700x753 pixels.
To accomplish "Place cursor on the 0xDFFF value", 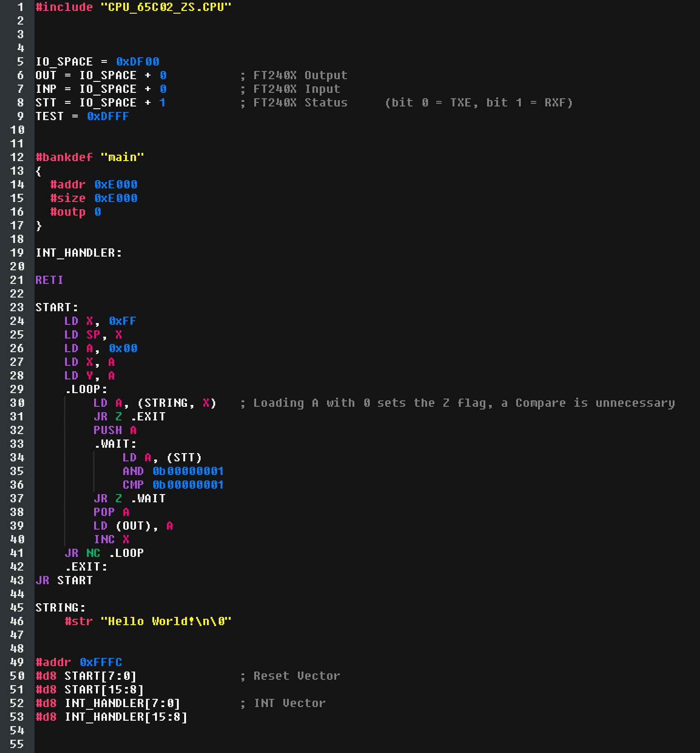I will pyautogui.click(x=108, y=116).
